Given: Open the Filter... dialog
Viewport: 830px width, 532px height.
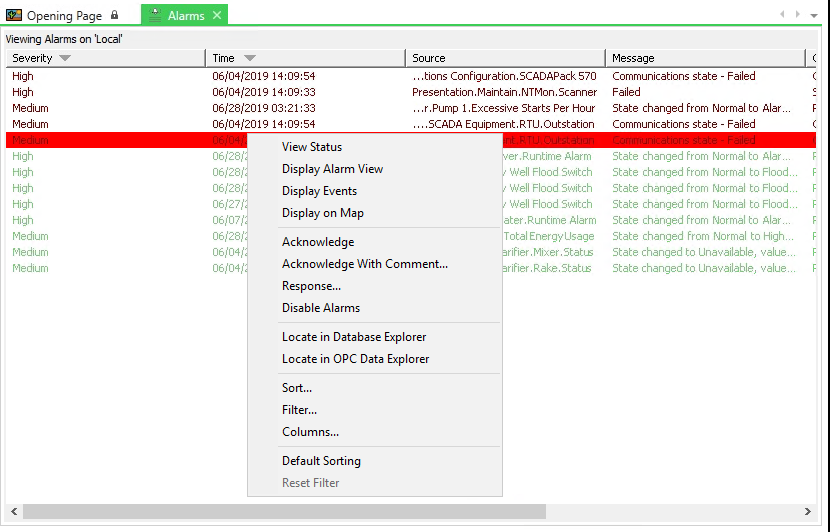Looking at the screenshot, I should (x=299, y=410).
